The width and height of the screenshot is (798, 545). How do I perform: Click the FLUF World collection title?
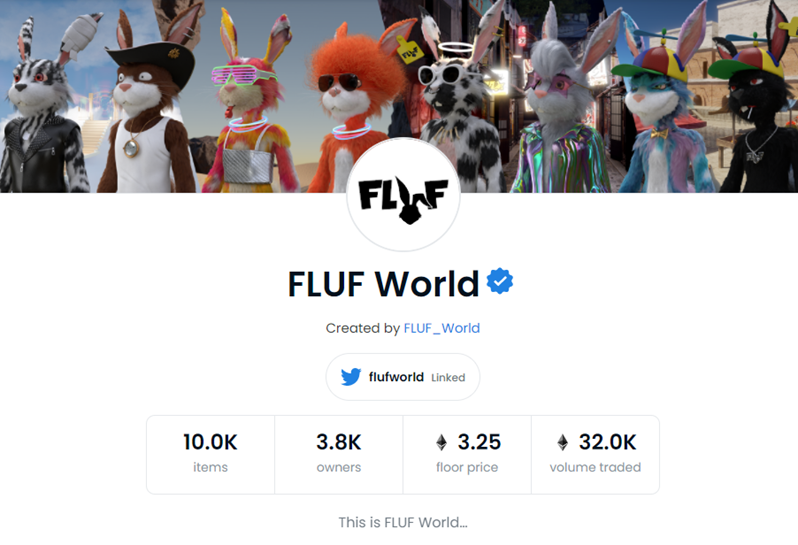(x=383, y=283)
